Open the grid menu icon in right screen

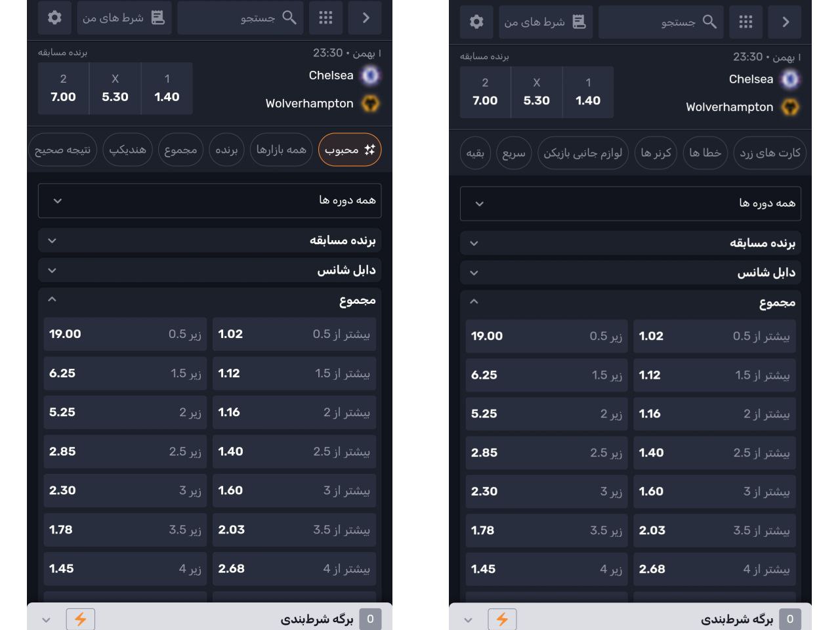click(745, 22)
